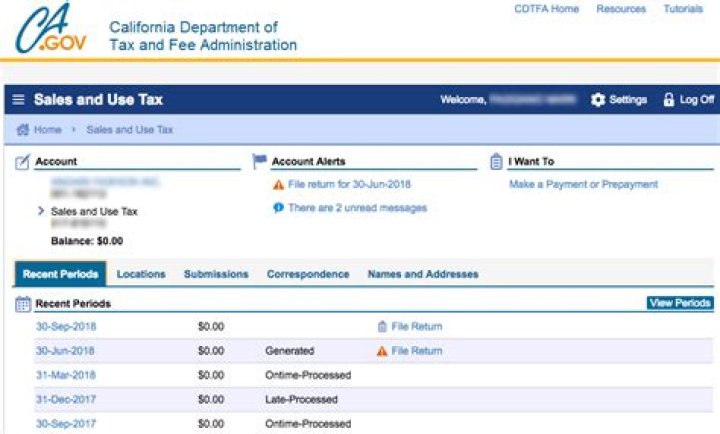Click Log Off text

point(697,100)
